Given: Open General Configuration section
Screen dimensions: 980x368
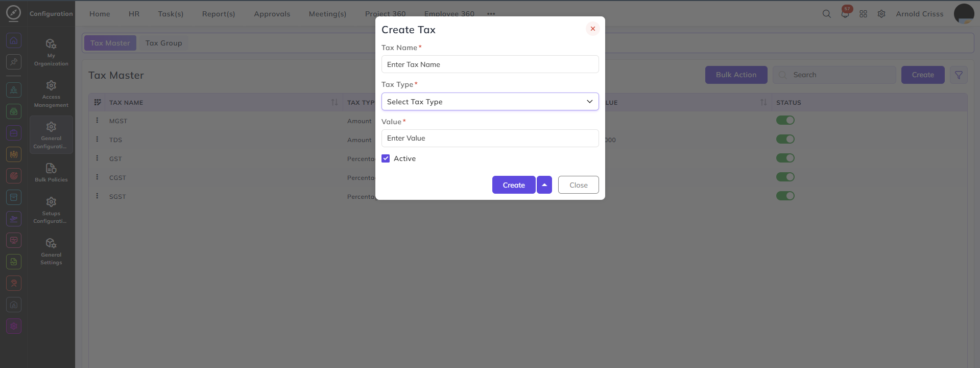Looking at the screenshot, I should pos(51,135).
